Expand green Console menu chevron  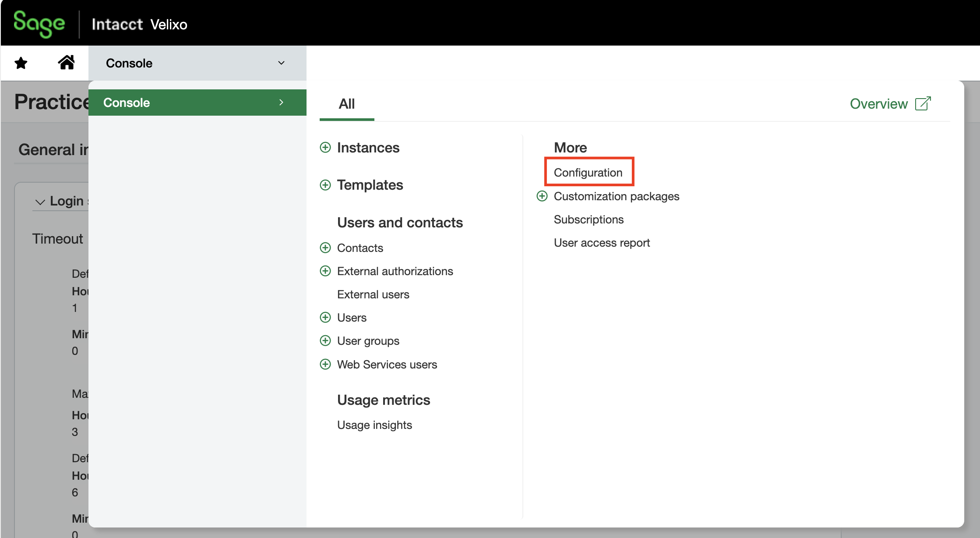coord(281,103)
